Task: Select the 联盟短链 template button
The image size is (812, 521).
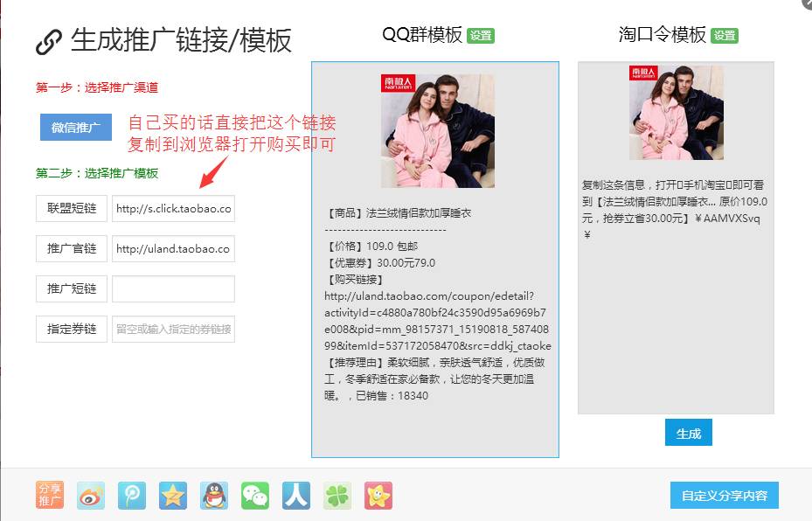Action: [72, 209]
